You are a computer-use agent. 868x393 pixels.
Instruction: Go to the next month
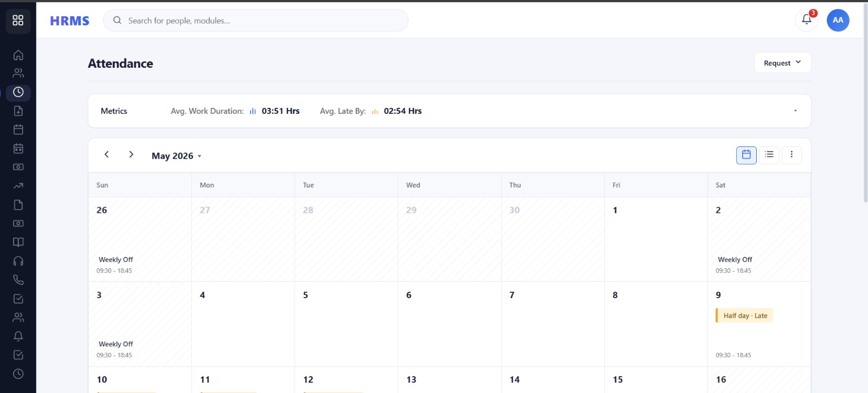pyautogui.click(x=131, y=154)
